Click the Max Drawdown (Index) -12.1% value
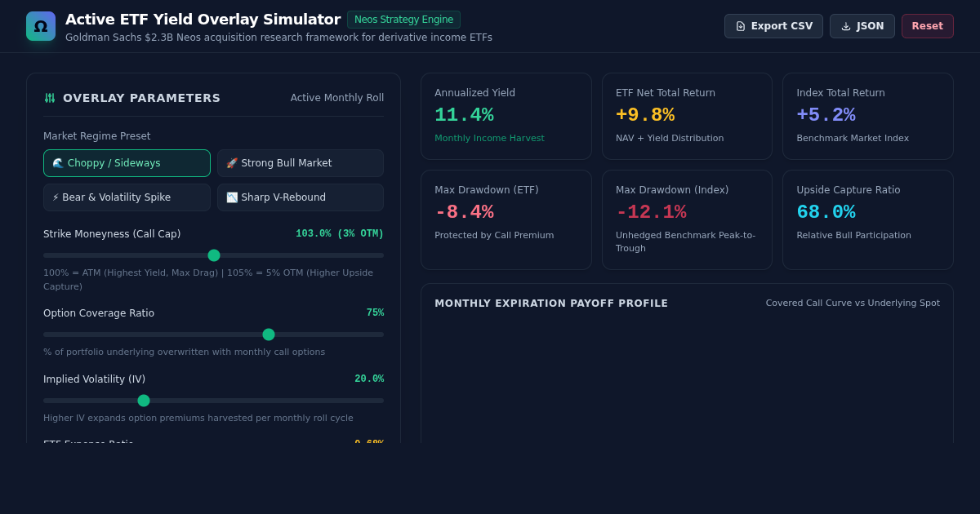980x514 pixels. (651, 213)
